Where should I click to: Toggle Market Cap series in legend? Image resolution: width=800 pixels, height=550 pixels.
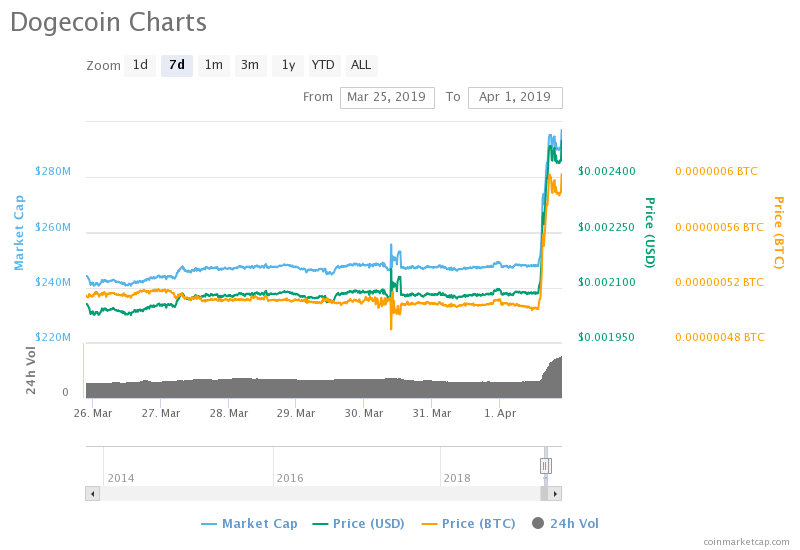(249, 523)
